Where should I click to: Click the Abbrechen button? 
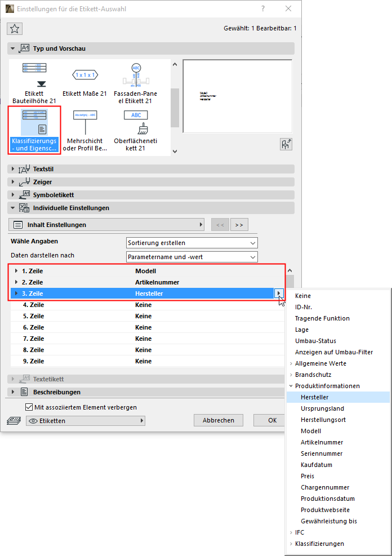click(219, 420)
